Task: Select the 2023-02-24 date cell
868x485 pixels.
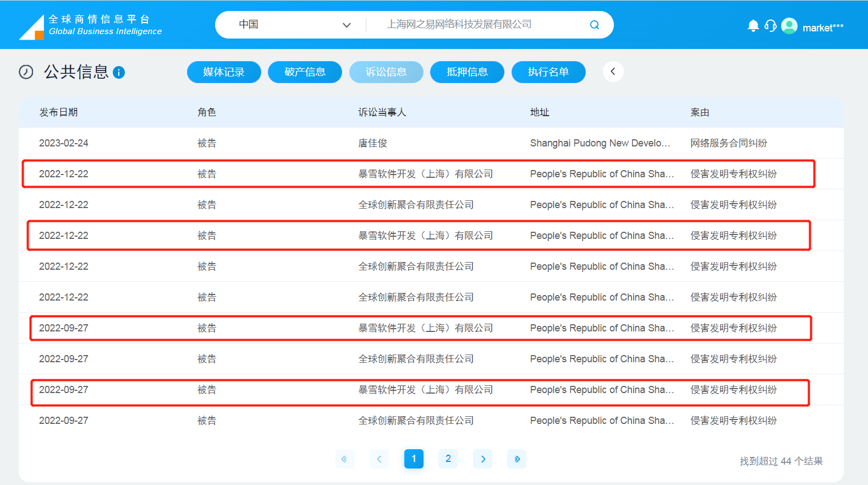Action: click(x=64, y=143)
